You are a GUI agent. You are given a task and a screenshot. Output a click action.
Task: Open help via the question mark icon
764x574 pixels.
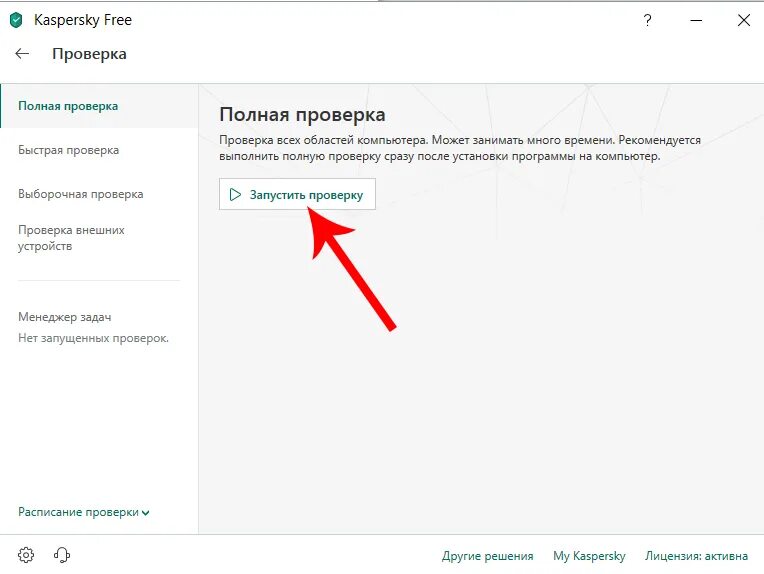point(647,20)
